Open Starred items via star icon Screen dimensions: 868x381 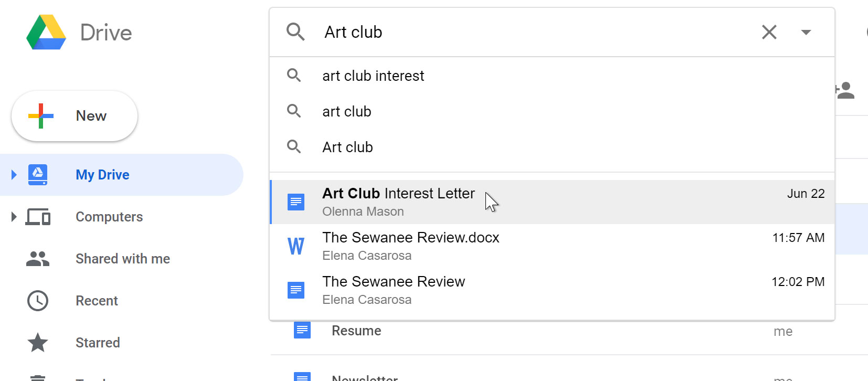[37, 343]
